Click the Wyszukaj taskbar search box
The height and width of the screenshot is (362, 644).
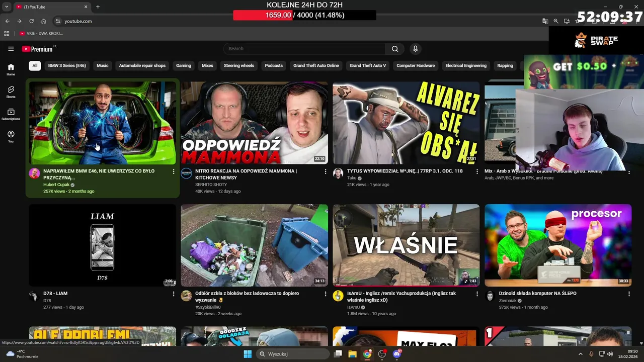click(x=293, y=354)
